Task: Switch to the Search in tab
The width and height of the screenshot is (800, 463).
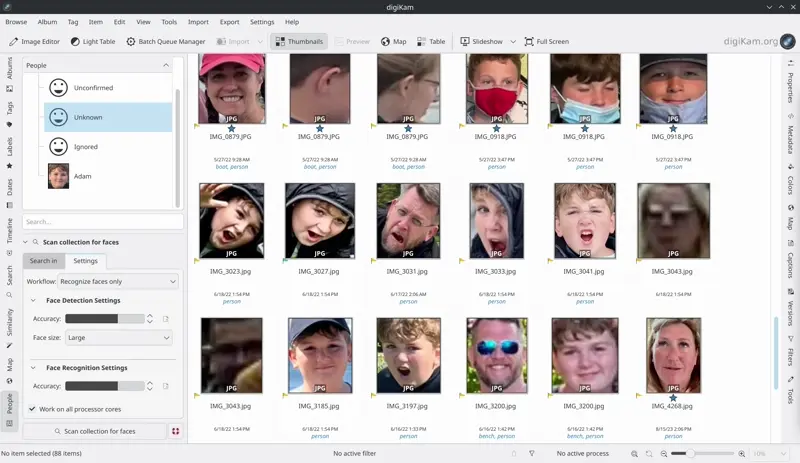Action: 44,261
